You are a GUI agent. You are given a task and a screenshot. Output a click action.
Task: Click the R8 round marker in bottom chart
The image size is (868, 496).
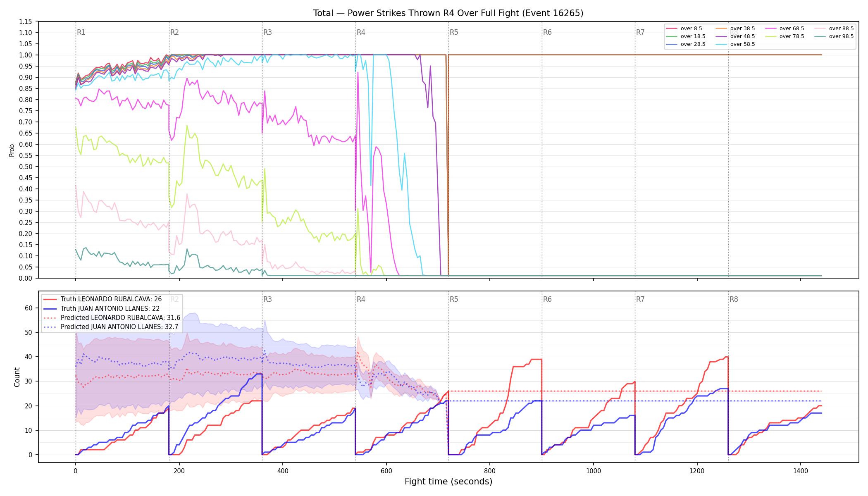click(734, 299)
